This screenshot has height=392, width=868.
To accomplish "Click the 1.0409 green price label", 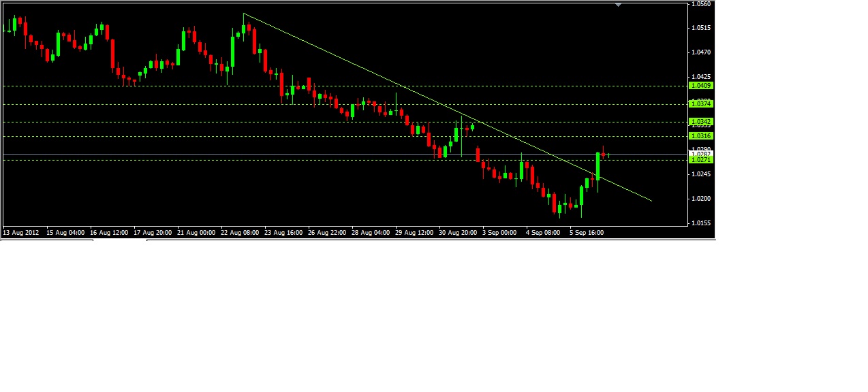I will (x=701, y=86).
